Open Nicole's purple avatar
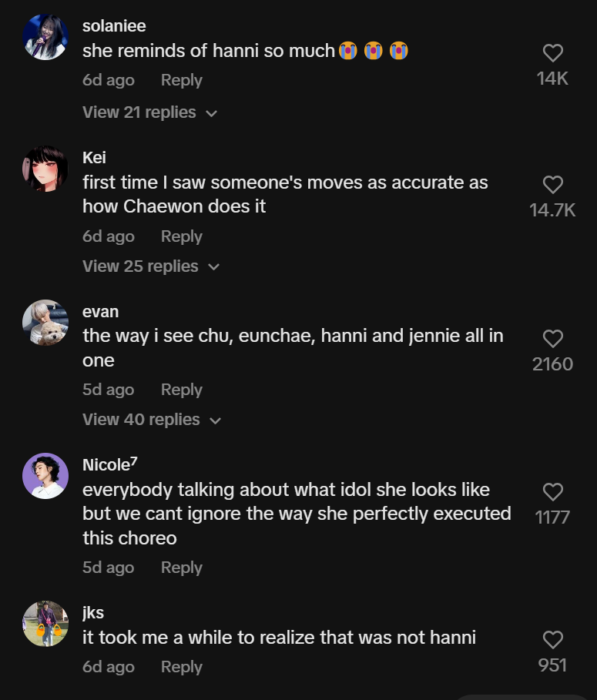Screen dimensions: 597x700 click(45, 476)
